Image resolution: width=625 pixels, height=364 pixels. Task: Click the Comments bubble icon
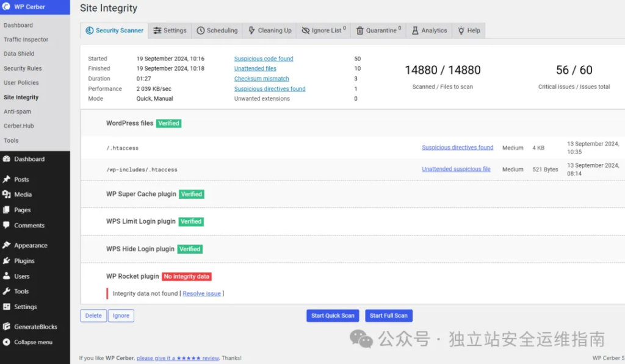[6, 225]
